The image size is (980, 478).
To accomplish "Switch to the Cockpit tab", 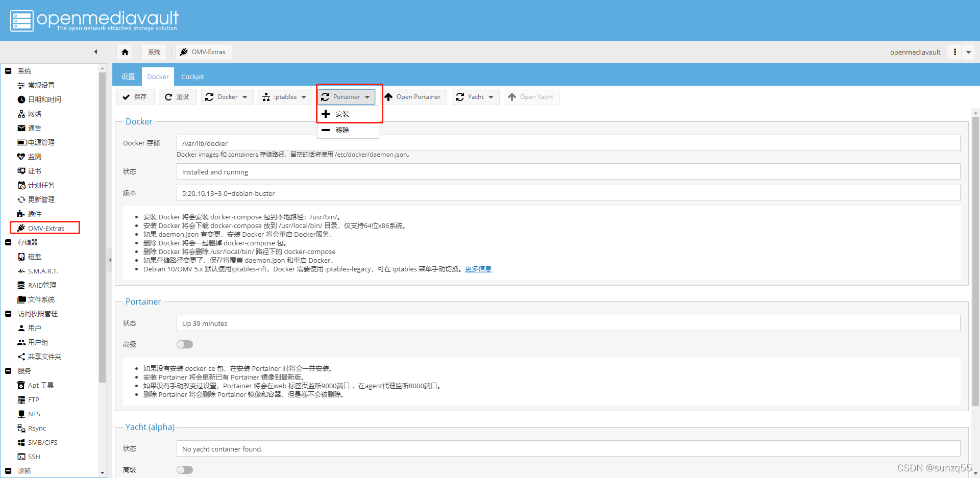I will (x=192, y=77).
